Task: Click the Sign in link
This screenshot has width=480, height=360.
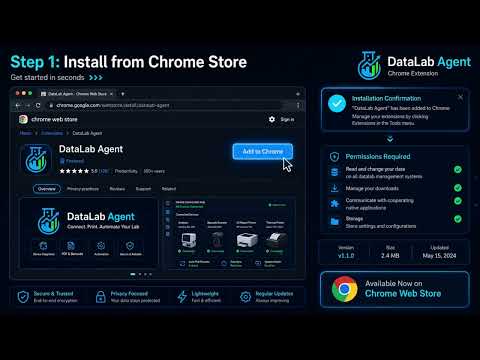Action: (287, 119)
